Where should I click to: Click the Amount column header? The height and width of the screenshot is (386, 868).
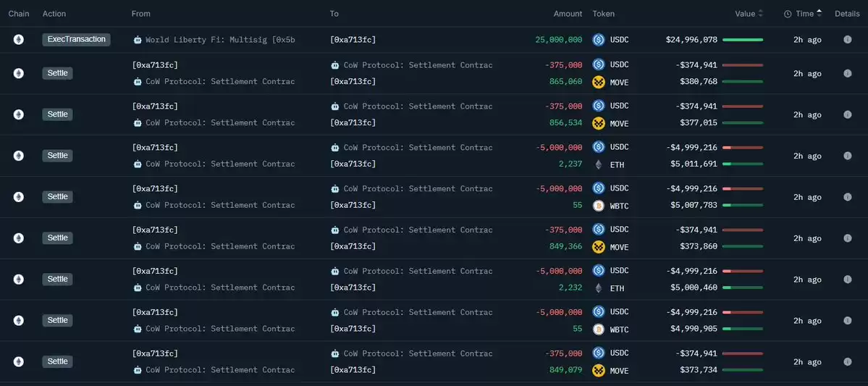[568, 14]
